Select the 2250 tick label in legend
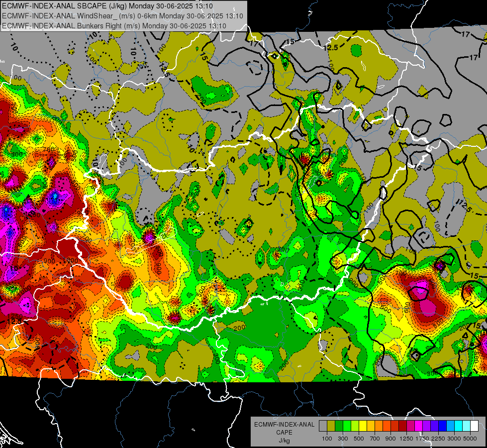Viewport: 487px width, 448px height. [x=438, y=439]
